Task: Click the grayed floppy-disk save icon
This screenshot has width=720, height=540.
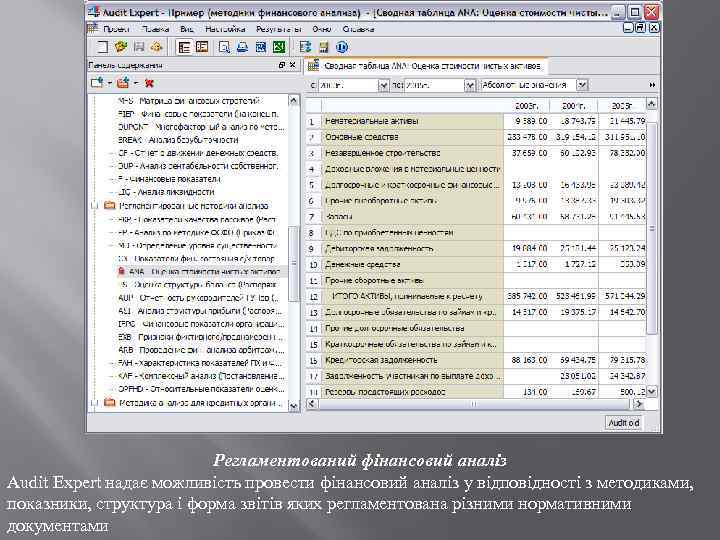Action: (x=139, y=47)
